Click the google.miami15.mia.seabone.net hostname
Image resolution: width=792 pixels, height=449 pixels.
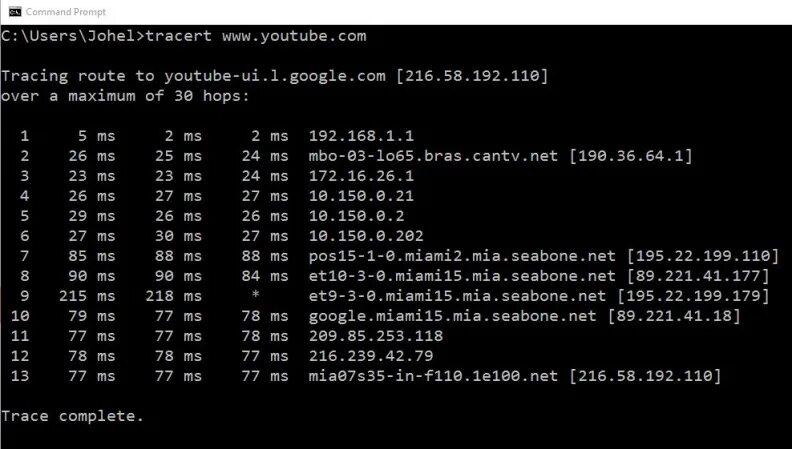(x=453, y=316)
